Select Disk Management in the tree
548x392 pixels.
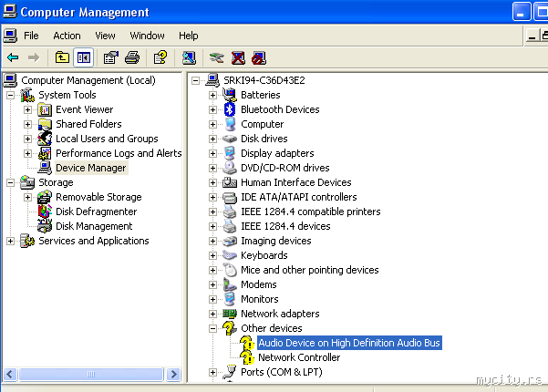tap(94, 226)
